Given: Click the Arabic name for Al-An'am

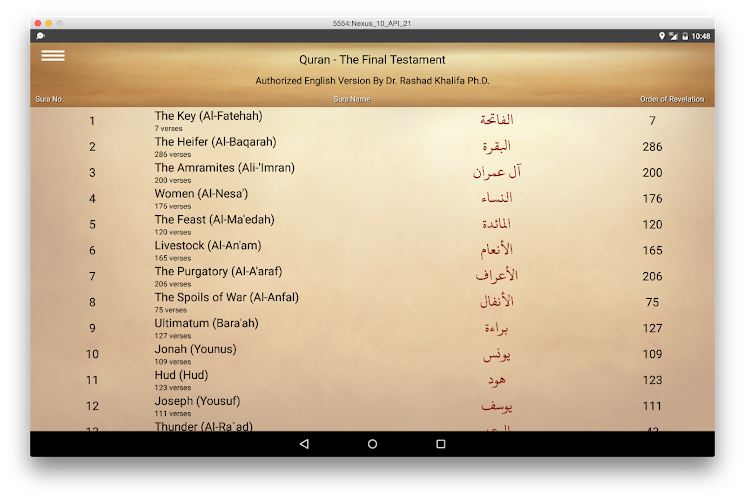Looking at the screenshot, I should (x=497, y=250).
